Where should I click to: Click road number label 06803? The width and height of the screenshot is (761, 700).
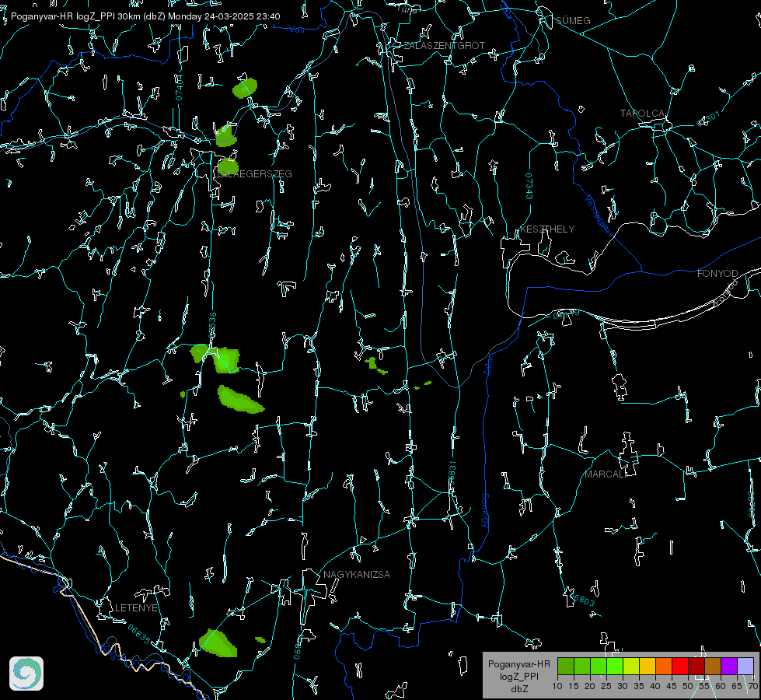click(582, 600)
